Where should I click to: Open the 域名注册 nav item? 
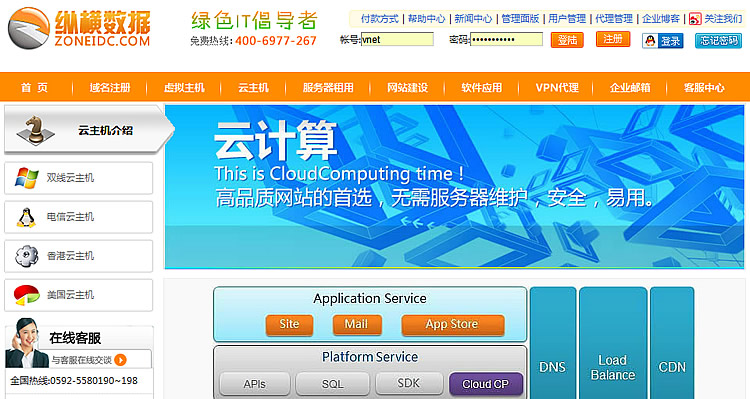click(110, 88)
